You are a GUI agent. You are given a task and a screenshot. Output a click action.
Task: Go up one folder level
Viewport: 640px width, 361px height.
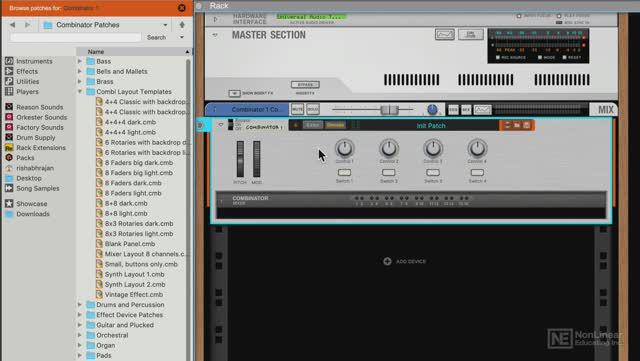click(x=182, y=25)
